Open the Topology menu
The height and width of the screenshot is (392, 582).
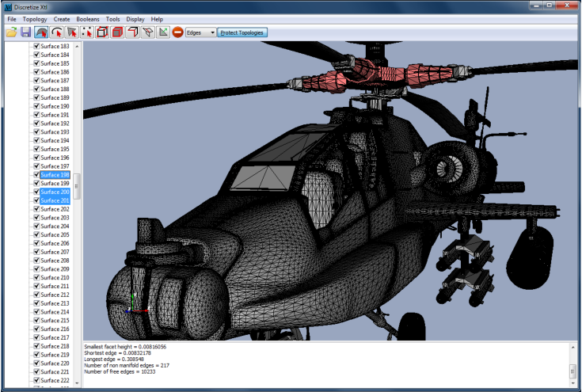pos(35,18)
